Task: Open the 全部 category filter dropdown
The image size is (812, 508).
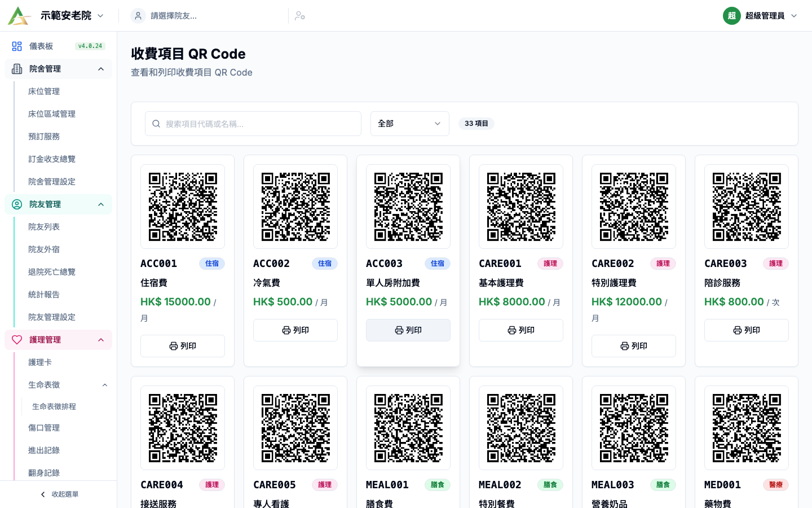Action: (410, 124)
